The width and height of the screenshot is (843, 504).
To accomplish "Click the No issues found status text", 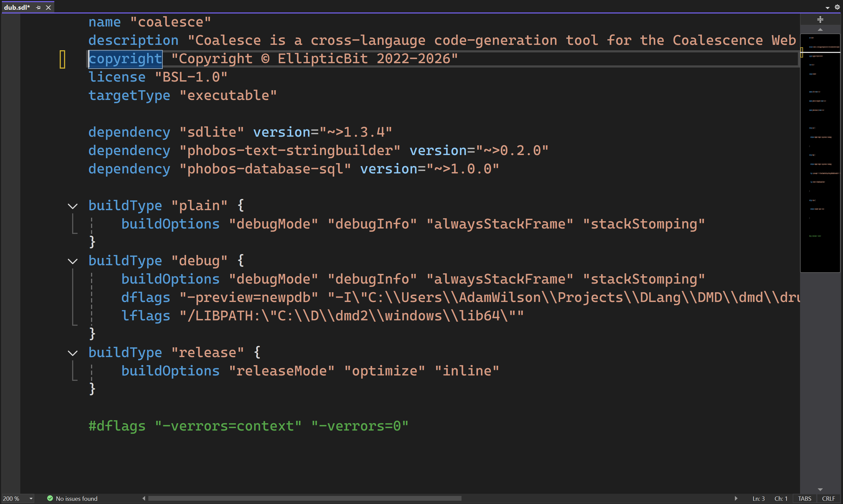I will coord(76,499).
